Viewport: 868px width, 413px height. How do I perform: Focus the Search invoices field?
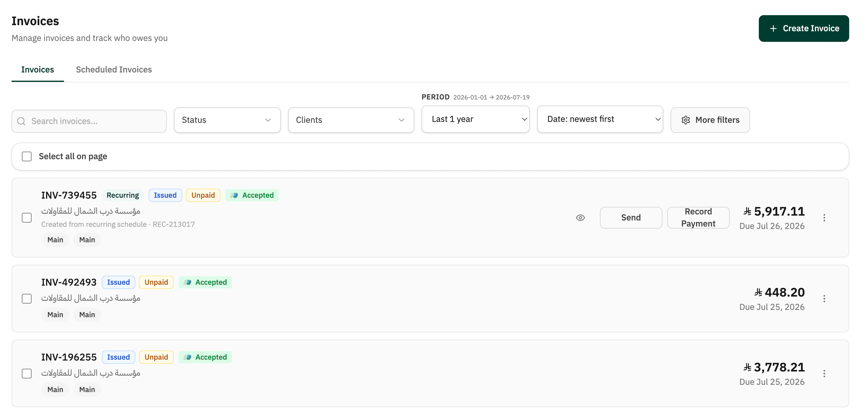click(89, 121)
